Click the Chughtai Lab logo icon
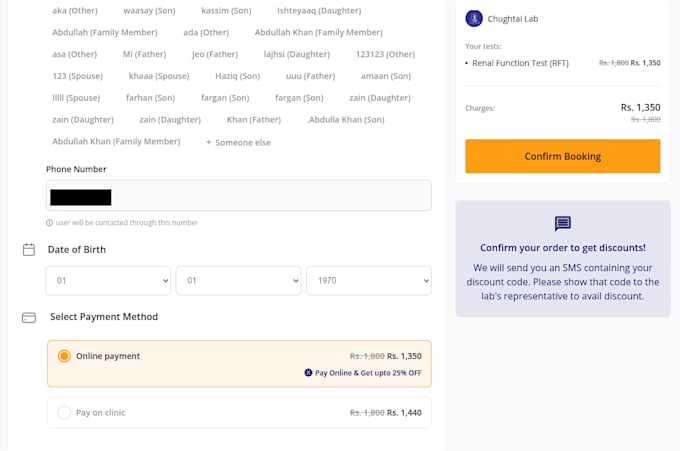 coord(474,19)
